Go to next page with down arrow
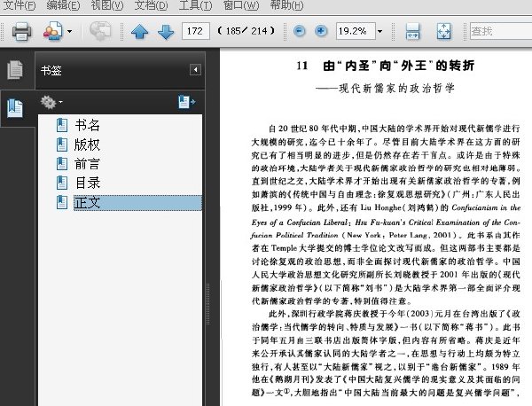This screenshot has width=532, height=406. 166,32
